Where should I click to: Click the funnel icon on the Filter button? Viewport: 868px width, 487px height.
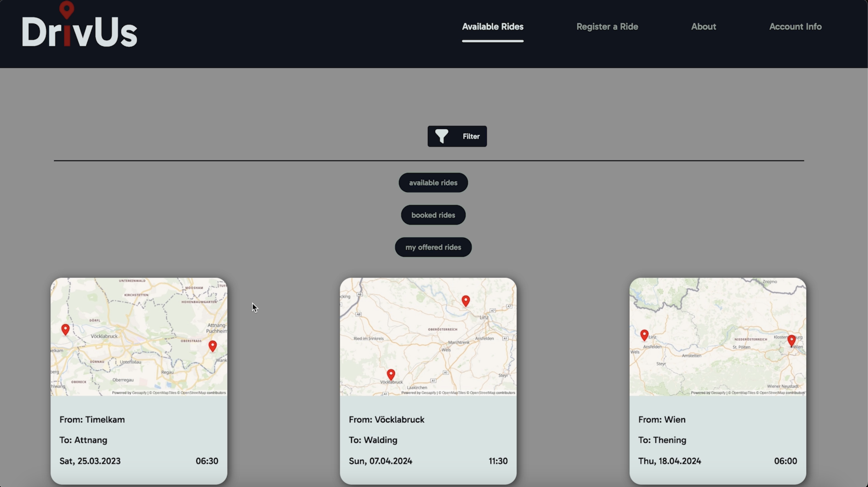pyautogui.click(x=442, y=136)
